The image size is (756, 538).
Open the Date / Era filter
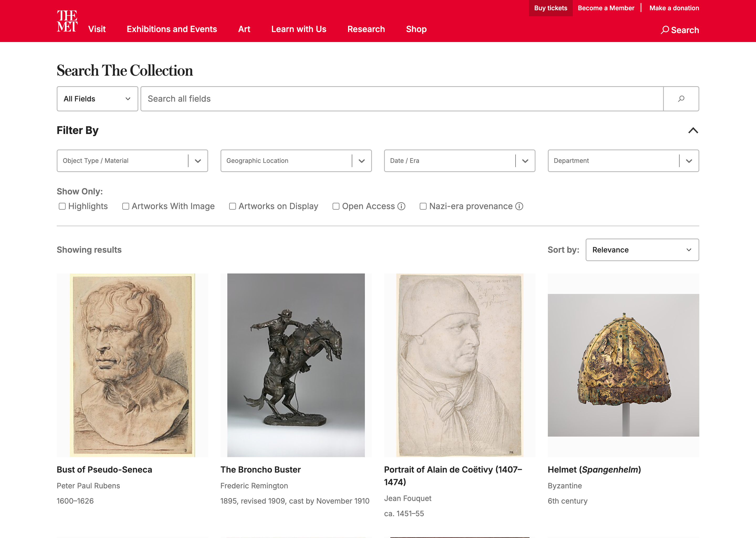459,161
